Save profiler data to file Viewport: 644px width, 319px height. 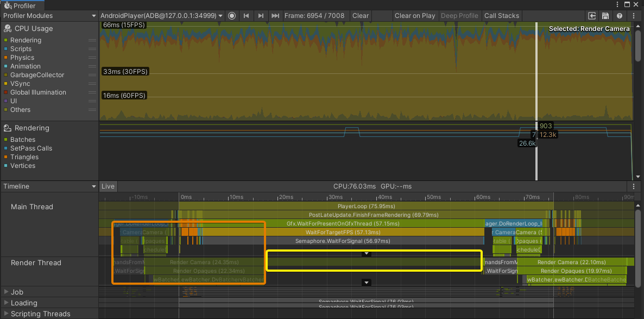coord(605,16)
